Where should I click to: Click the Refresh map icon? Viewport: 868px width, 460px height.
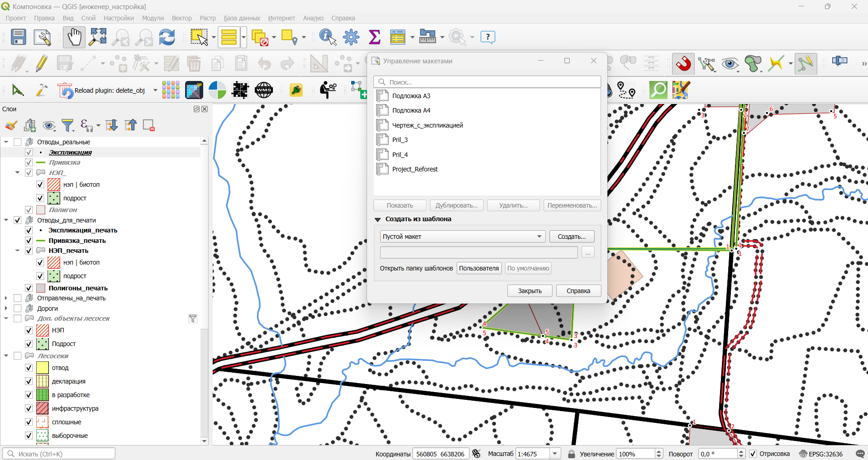pos(167,37)
